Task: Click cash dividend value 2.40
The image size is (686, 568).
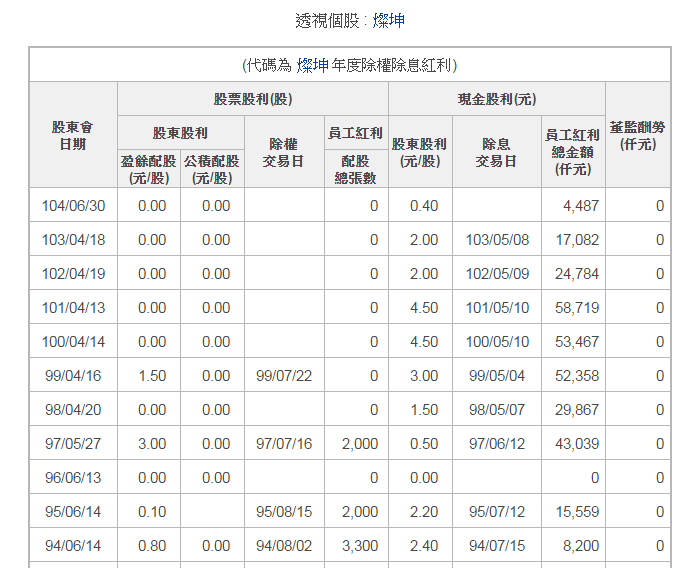Action: [x=424, y=546]
